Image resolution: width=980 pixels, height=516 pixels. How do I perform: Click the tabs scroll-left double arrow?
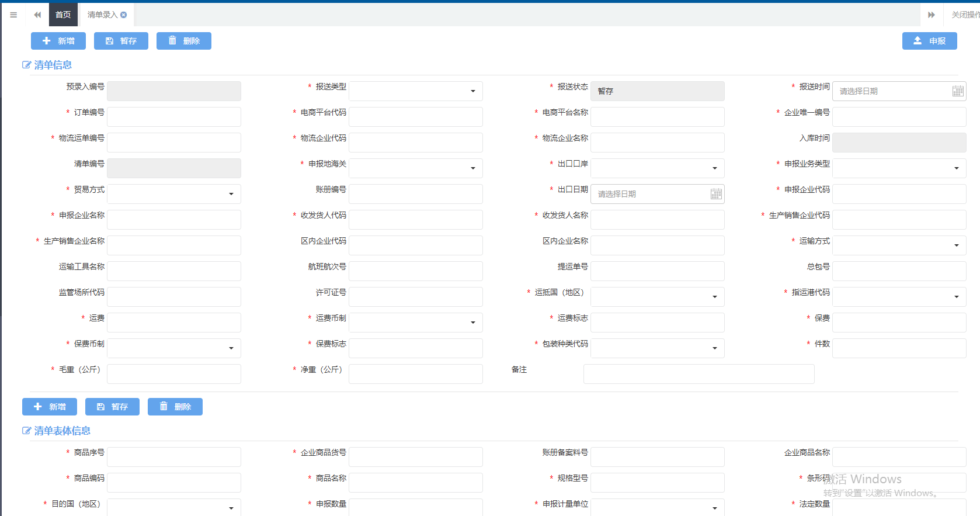37,15
